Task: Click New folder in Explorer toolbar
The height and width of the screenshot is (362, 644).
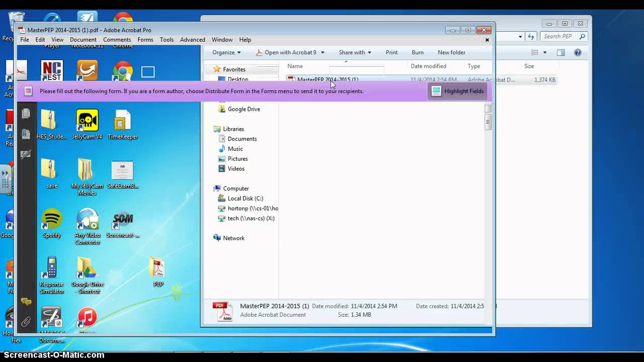Action: pos(451,52)
